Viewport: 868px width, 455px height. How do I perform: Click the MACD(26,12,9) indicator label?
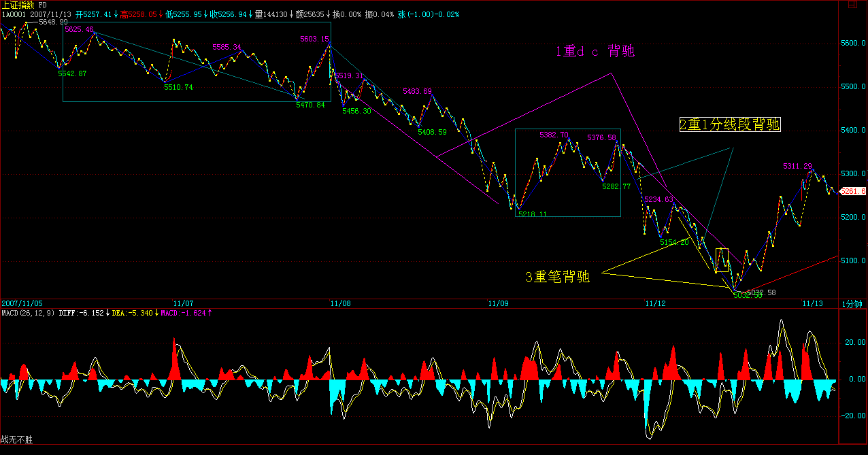(x=28, y=313)
